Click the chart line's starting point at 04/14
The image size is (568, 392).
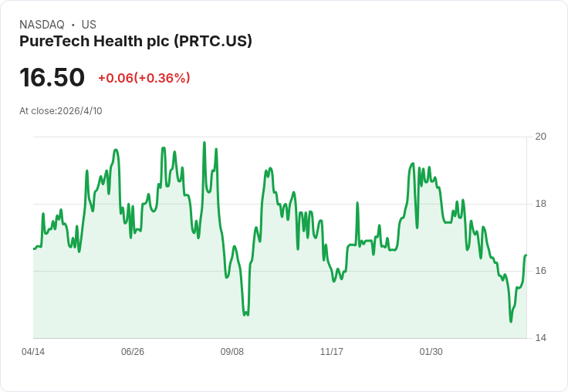coord(34,249)
